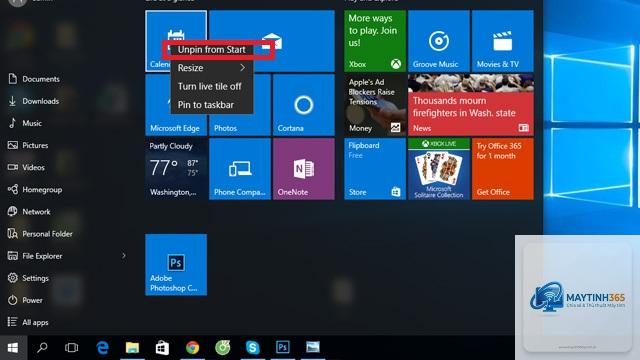Open Pictures folder in Start list

click(28, 145)
